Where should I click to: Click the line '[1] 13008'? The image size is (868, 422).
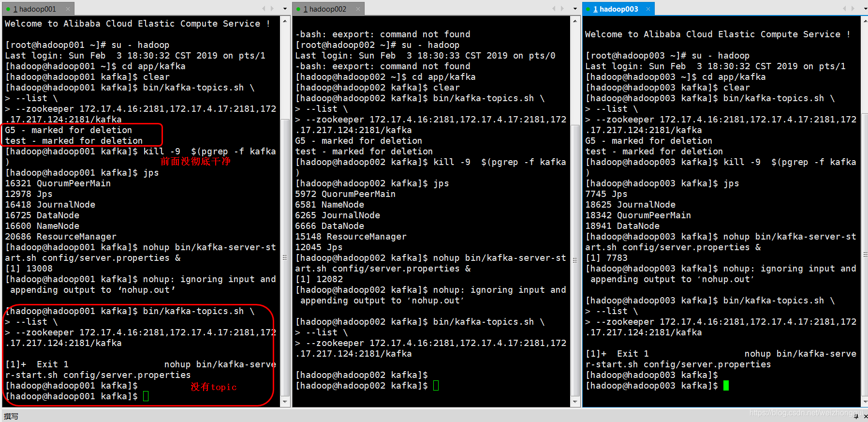[29, 269]
